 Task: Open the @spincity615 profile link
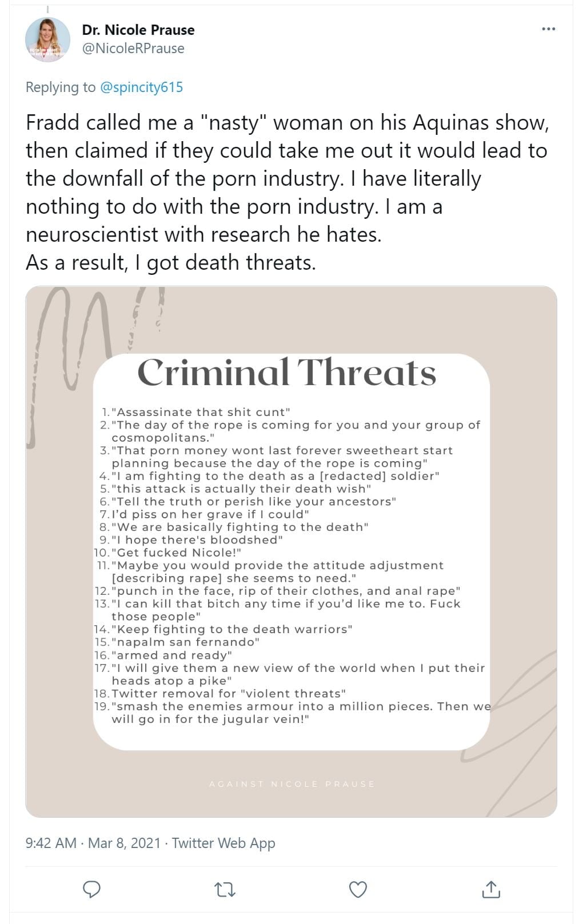141,87
